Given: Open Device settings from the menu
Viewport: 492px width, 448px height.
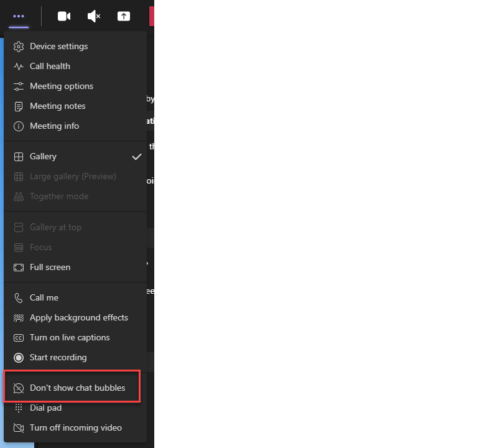Looking at the screenshot, I should click(58, 46).
